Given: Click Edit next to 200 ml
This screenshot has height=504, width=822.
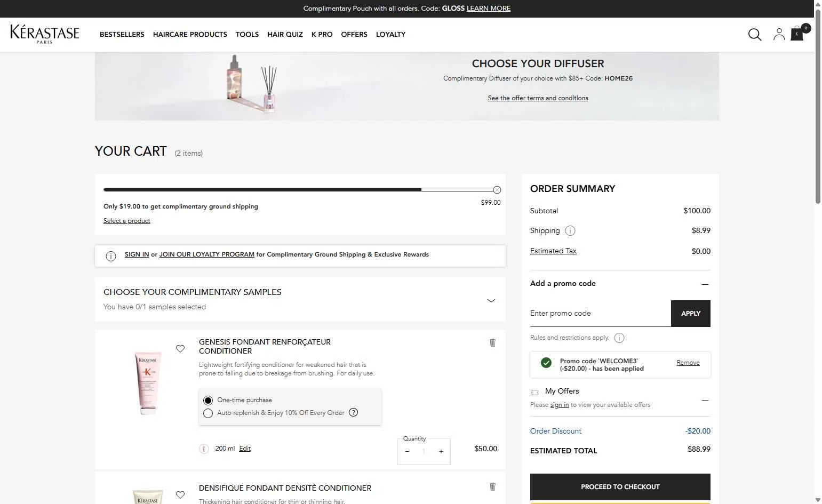Looking at the screenshot, I should pyautogui.click(x=245, y=449).
